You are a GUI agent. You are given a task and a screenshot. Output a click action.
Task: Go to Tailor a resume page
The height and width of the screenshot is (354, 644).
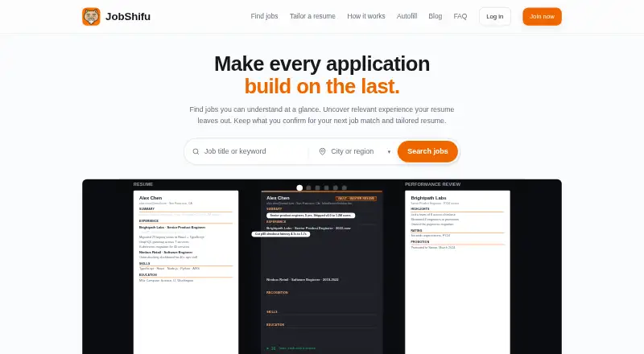[312, 16]
